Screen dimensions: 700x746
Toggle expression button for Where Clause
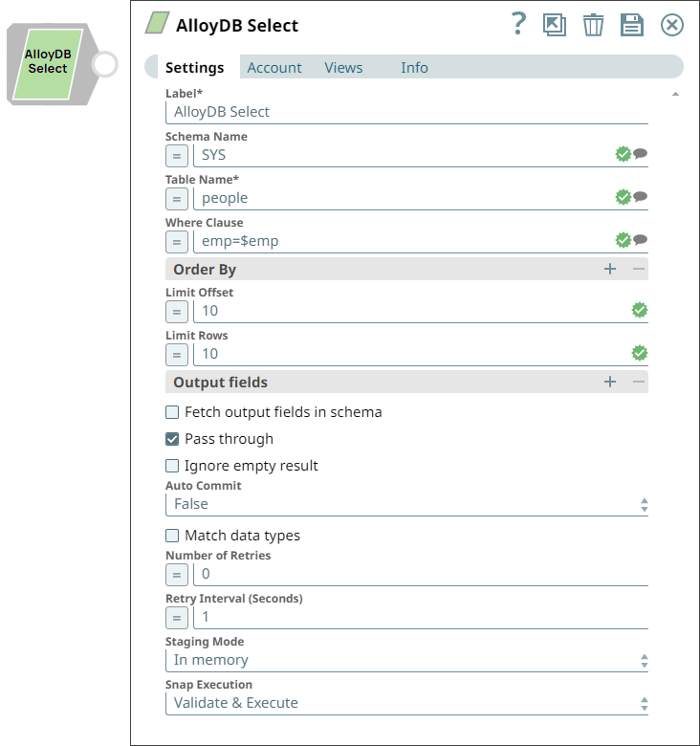pyautogui.click(x=177, y=241)
